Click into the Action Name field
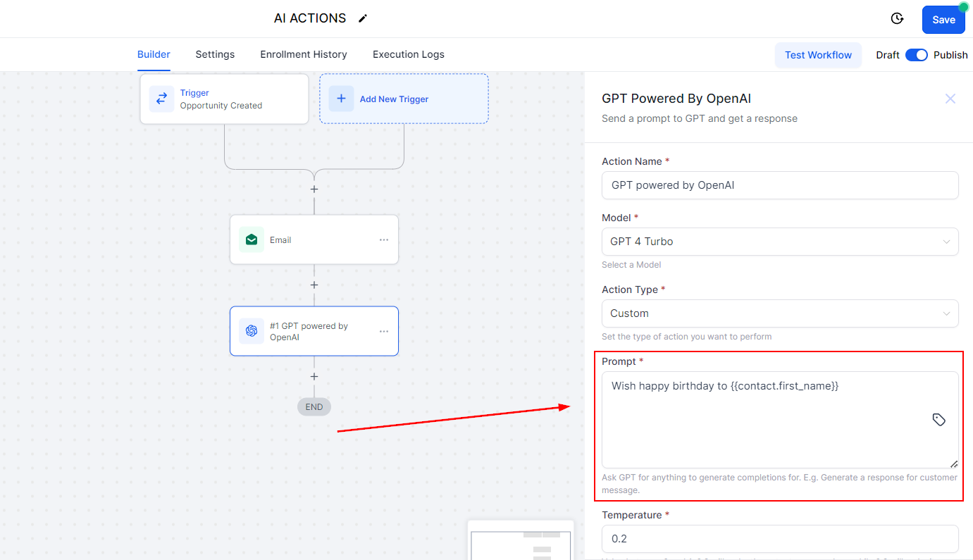 click(780, 185)
